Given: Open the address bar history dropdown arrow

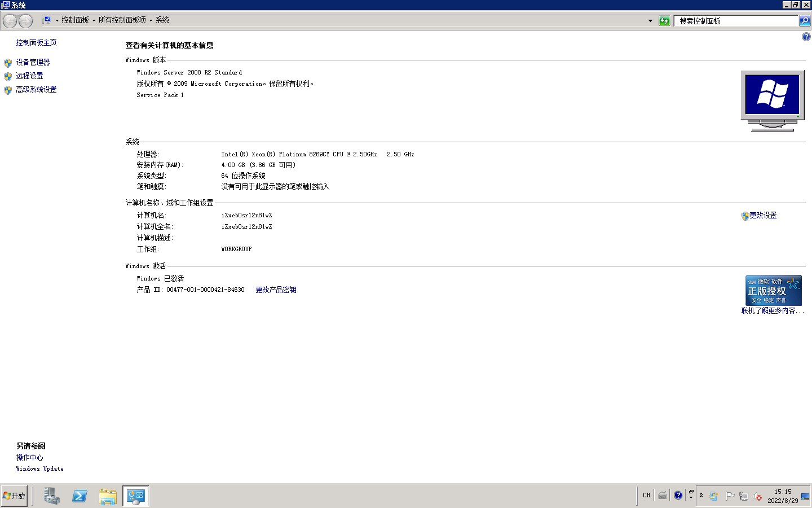Looking at the screenshot, I should 650,20.
